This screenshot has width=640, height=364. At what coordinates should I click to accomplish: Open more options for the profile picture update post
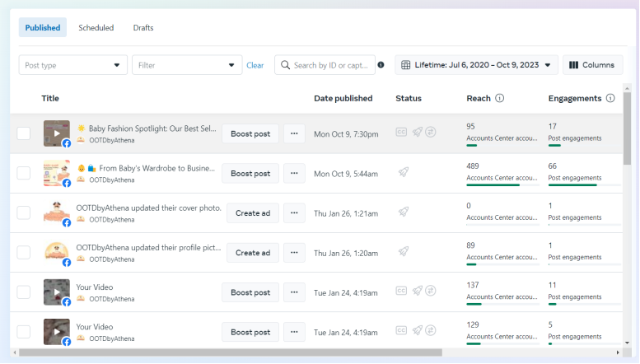point(294,253)
